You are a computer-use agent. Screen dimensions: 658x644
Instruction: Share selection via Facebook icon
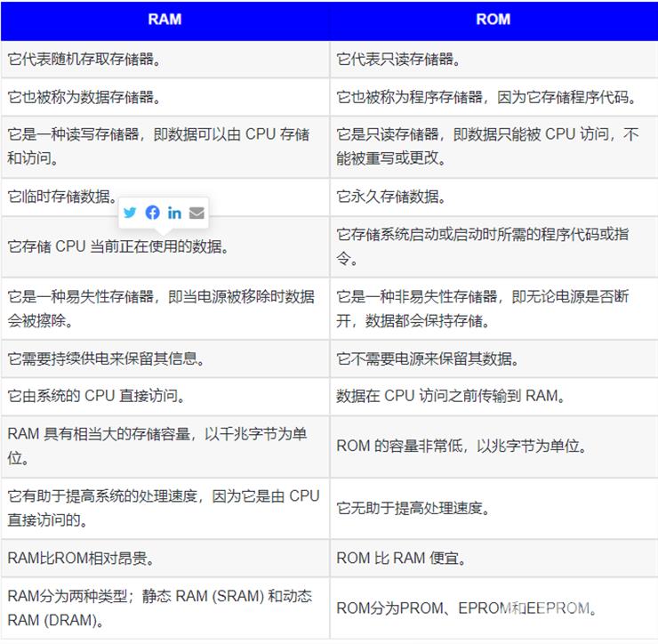152,213
